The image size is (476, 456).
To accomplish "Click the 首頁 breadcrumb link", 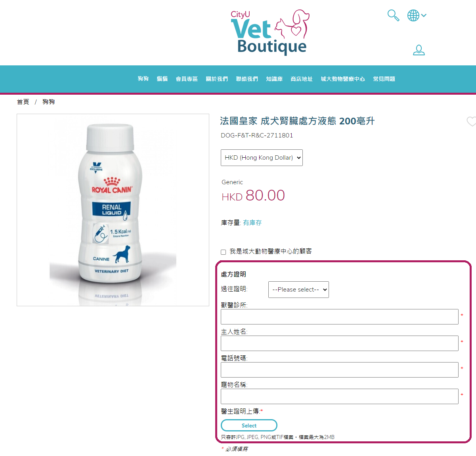I will [x=23, y=102].
